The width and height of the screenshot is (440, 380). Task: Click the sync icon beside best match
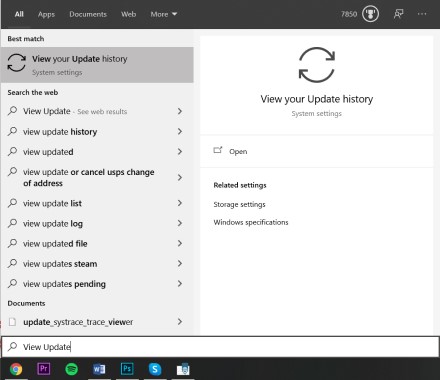click(16, 63)
